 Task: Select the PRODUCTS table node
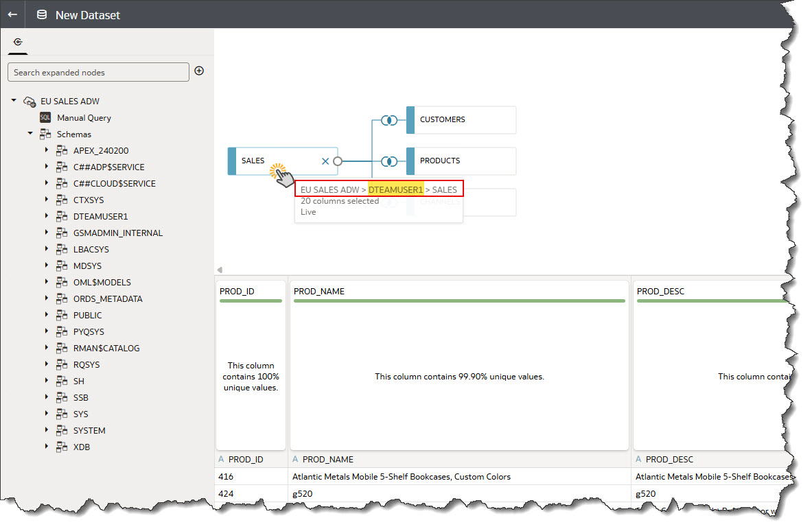coord(461,161)
